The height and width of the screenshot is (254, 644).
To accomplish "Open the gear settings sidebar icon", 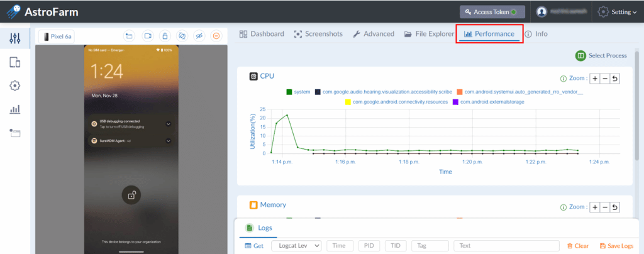I will pos(15,86).
